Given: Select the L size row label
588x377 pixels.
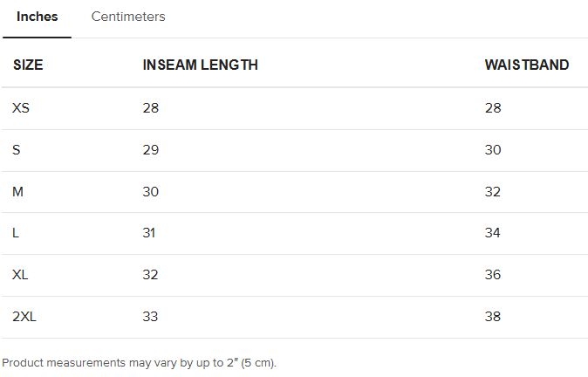Looking at the screenshot, I should [16, 233].
